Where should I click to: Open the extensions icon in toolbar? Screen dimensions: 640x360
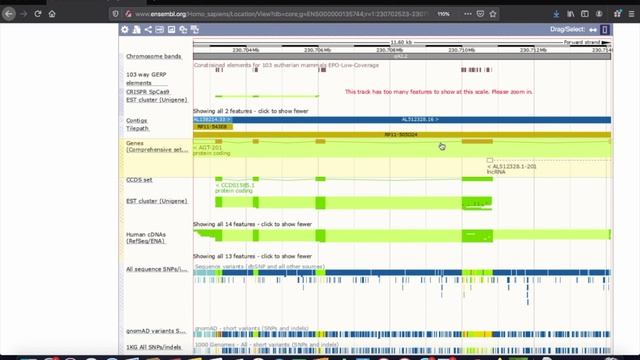click(618, 14)
